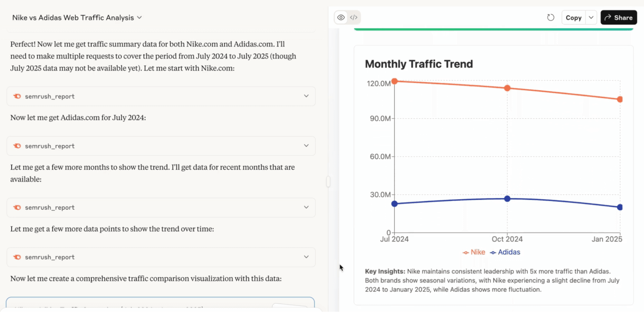Click the refresh artifact icon

coord(551,17)
